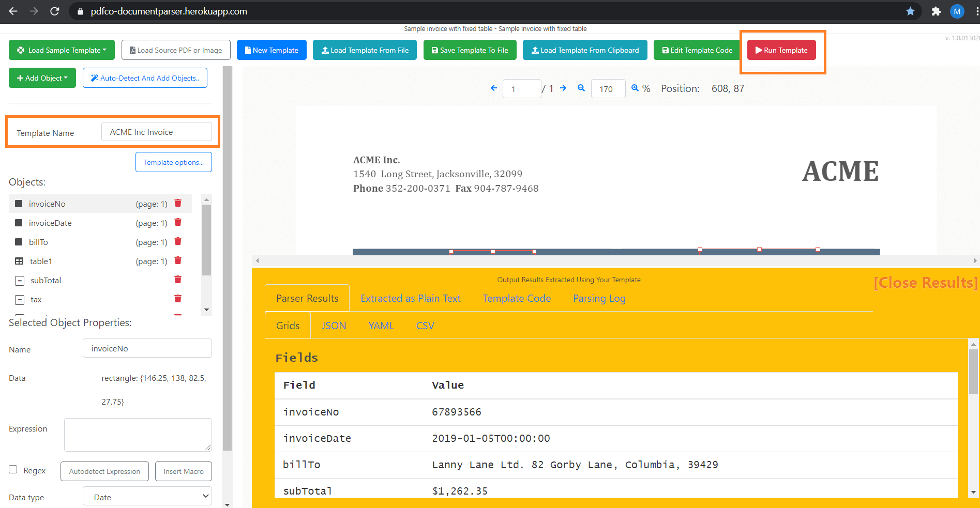Remove the subTotal object with trash icon

pyautogui.click(x=178, y=280)
